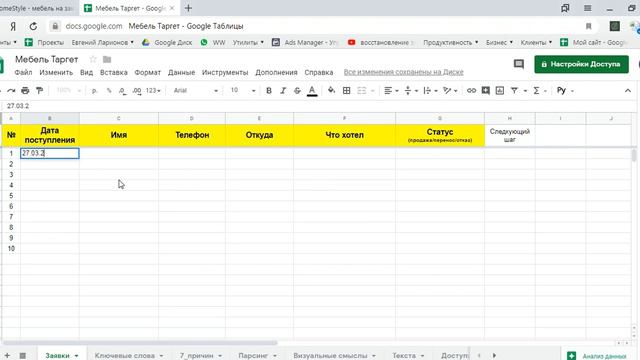Open the input tools Ру dropdown

click(565, 91)
